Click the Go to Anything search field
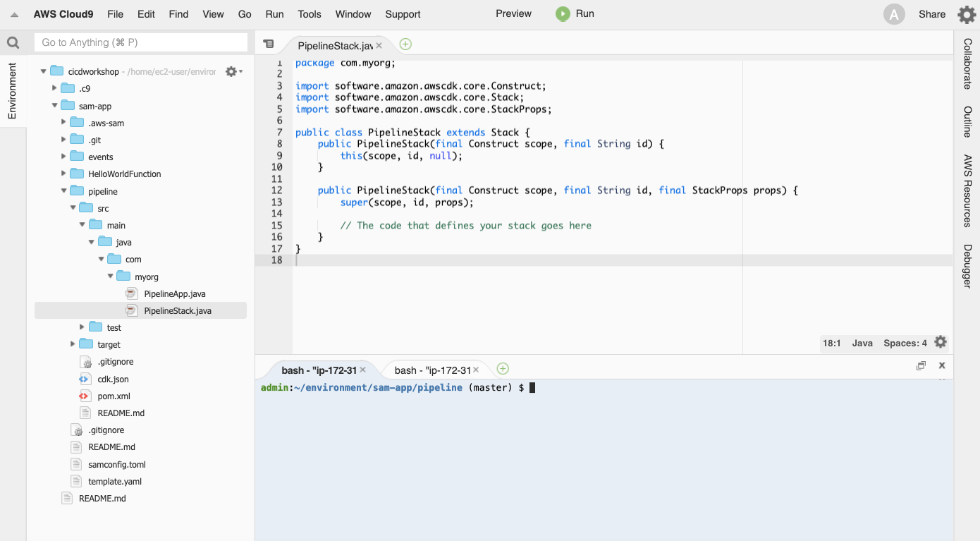Image resolution: width=980 pixels, height=541 pixels. pyautogui.click(x=141, y=42)
